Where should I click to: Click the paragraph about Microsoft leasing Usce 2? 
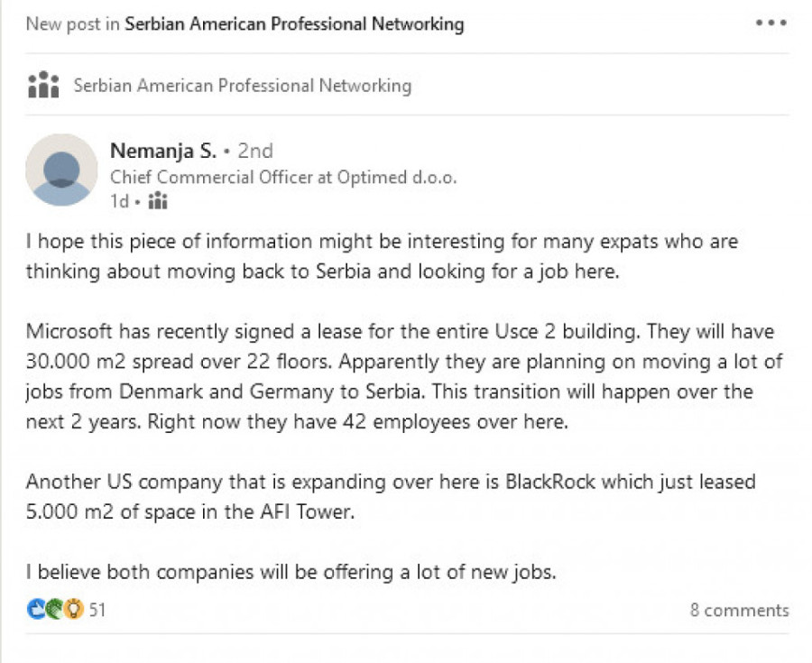[403, 376]
